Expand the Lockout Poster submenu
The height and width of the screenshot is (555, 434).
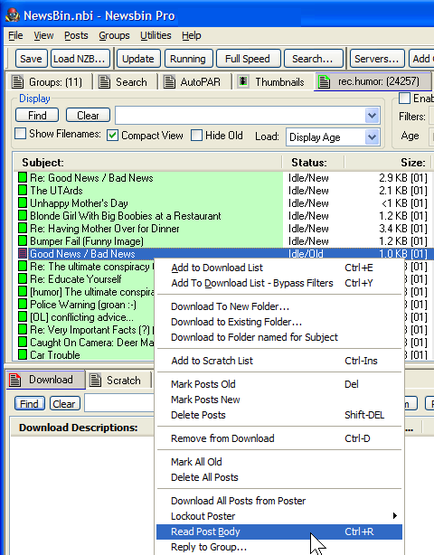(x=279, y=516)
